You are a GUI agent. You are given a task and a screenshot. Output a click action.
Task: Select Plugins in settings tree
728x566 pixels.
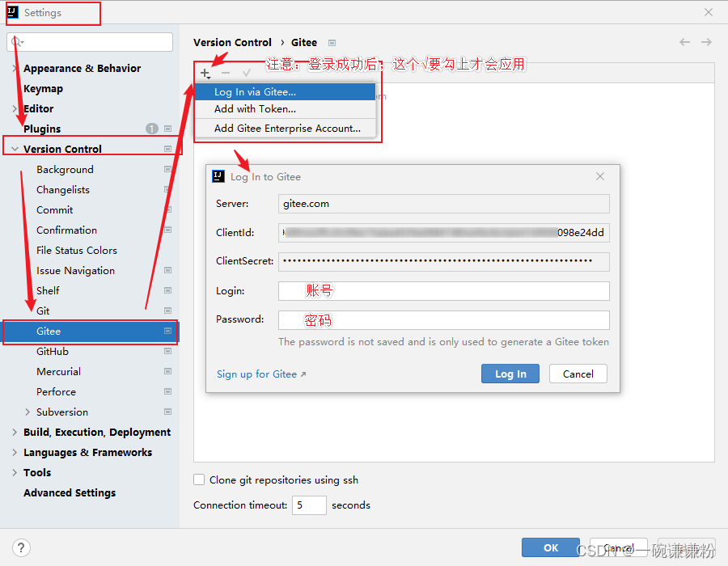tap(42, 129)
